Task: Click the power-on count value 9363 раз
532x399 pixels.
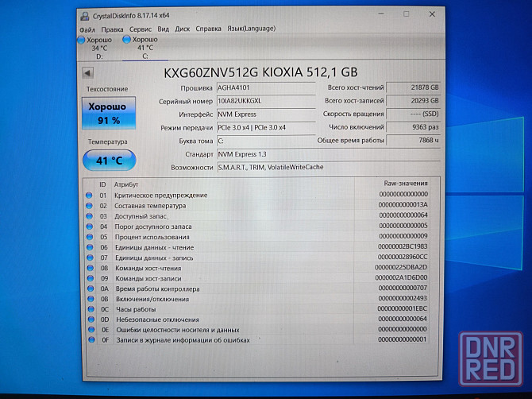Action: 413,127
